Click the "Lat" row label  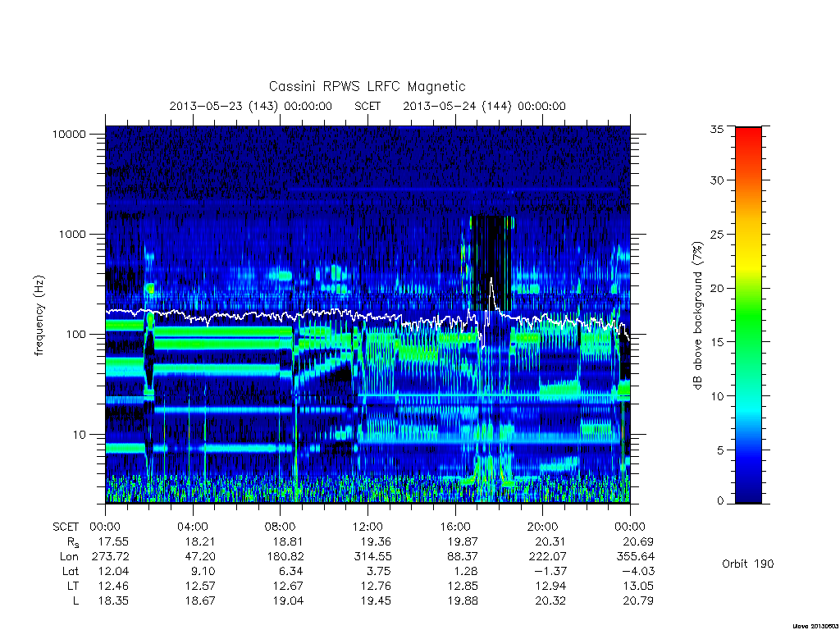(71, 572)
